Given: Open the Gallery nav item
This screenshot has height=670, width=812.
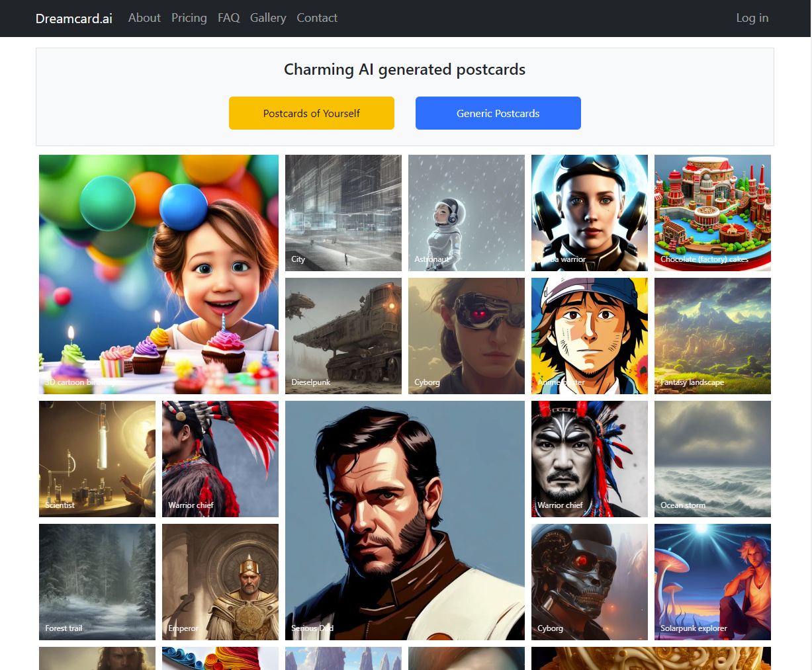Looking at the screenshot, I should pyautogui.click(x=268, y=18).
